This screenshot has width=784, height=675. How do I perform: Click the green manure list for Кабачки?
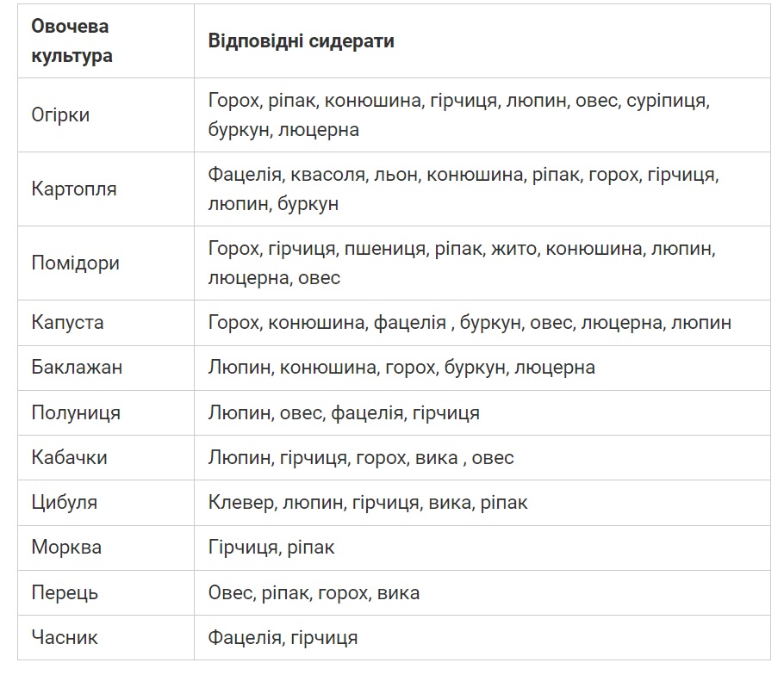(361, 457)
